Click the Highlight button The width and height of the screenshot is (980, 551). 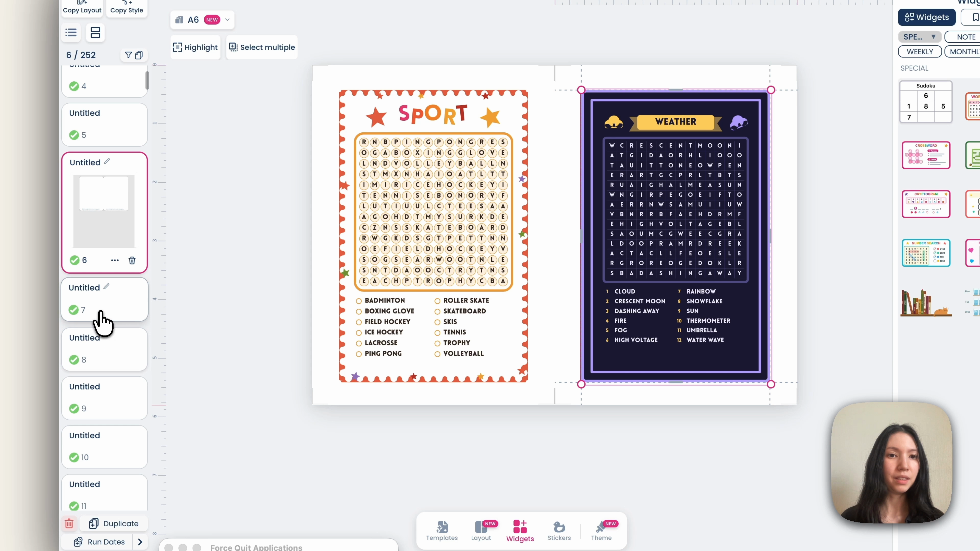pyautogui.click(x=195, y=47)
